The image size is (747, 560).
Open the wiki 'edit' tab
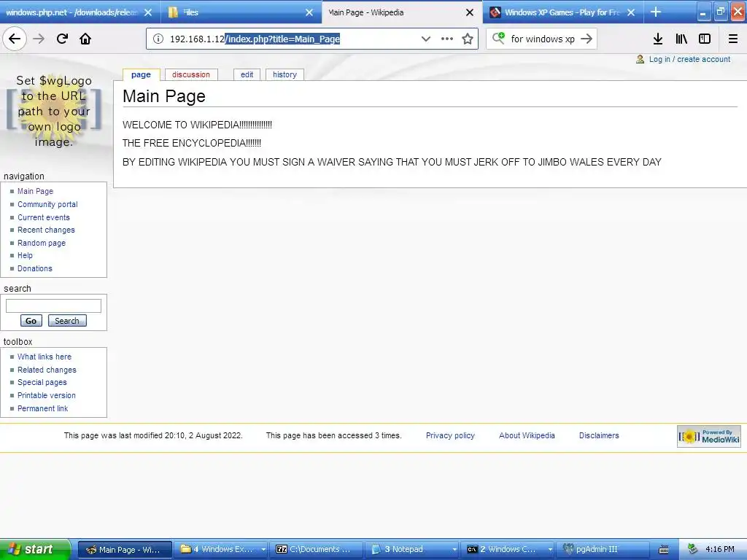tap(247, 75)
